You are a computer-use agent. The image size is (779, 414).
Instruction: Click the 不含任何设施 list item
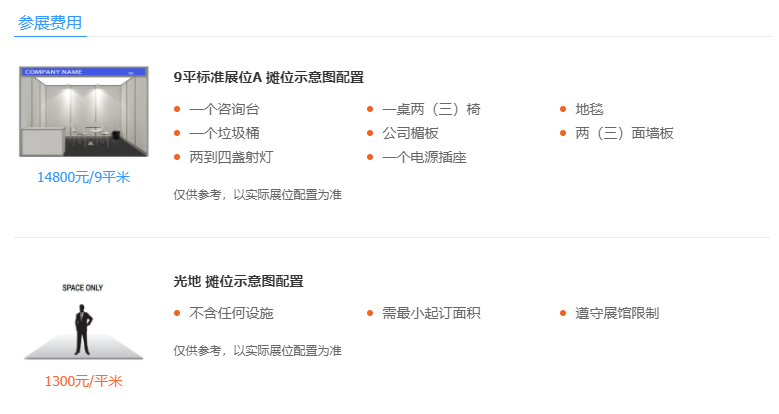(232, 313)
